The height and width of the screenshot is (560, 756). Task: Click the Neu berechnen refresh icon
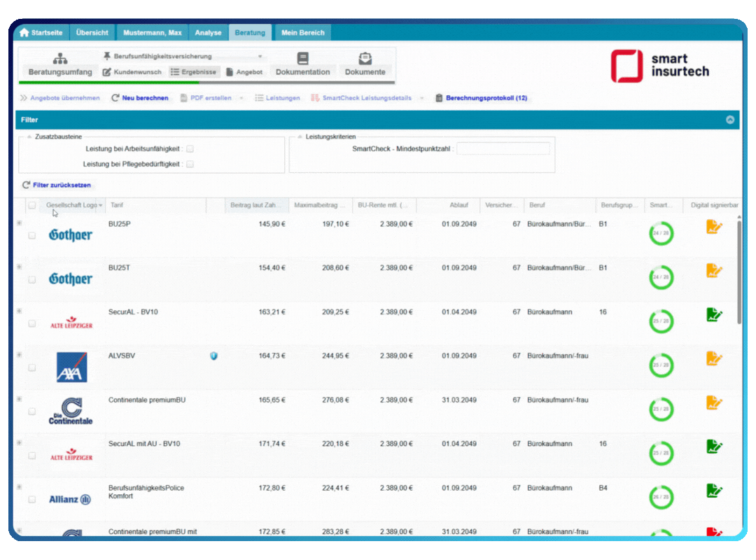click(115, 98)
